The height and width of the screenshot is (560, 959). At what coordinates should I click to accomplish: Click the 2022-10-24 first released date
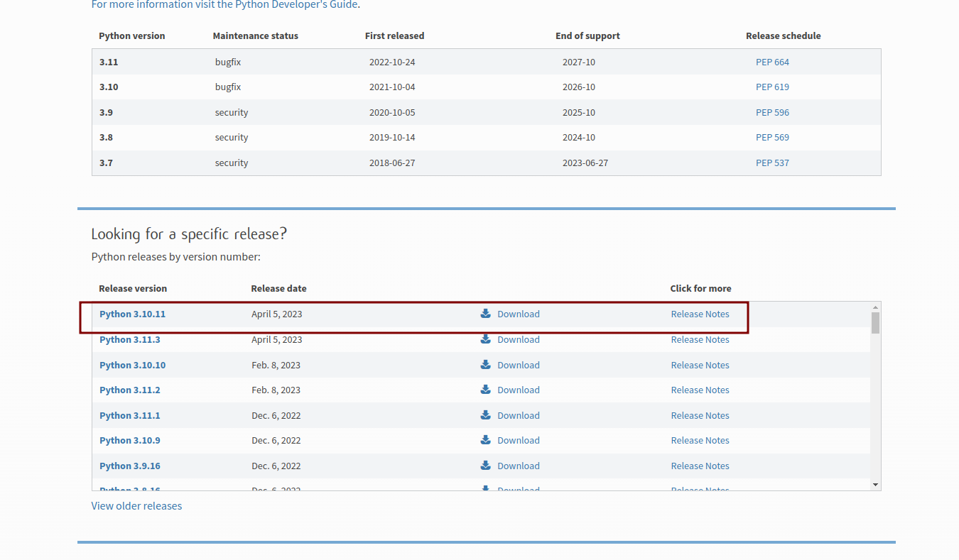tap(392, 62)
